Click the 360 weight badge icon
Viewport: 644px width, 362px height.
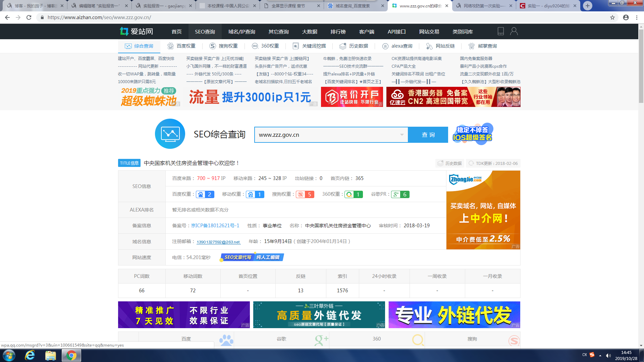350,194
